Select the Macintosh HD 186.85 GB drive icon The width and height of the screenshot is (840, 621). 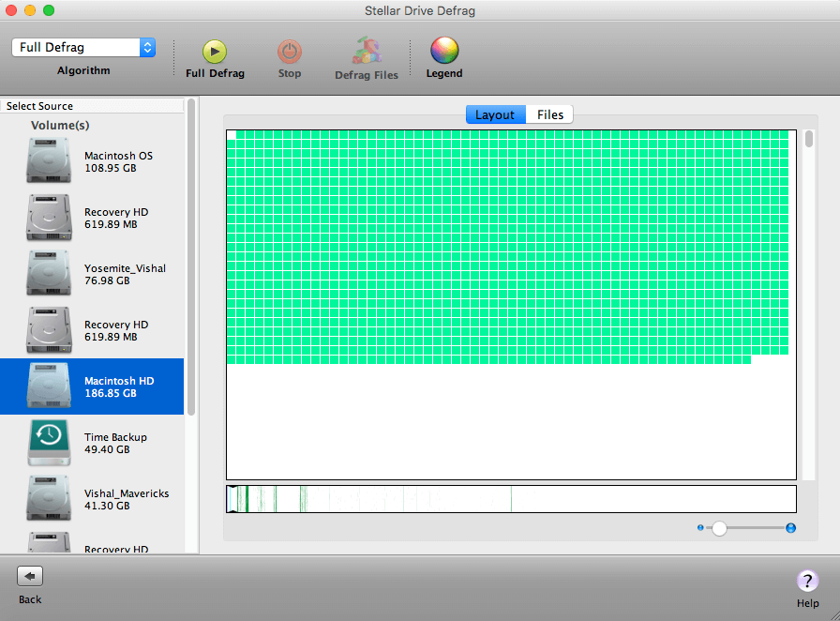pos(49,386)
